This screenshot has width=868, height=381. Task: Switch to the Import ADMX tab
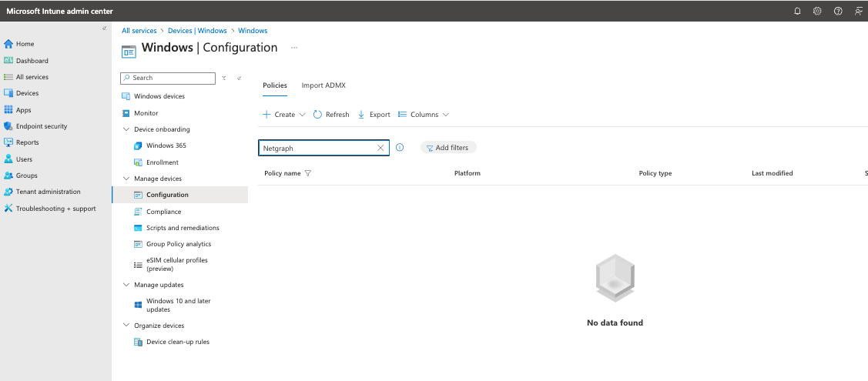pos(323,85)
